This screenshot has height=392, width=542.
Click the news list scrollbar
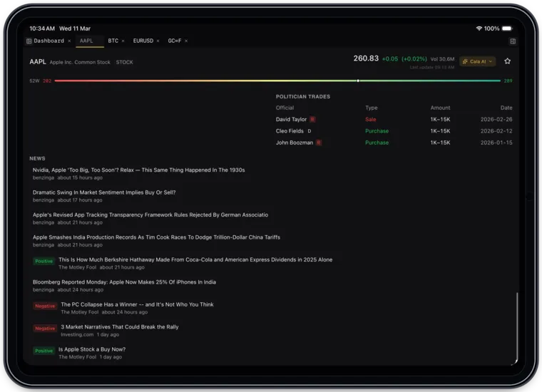[x=517, y=327]
